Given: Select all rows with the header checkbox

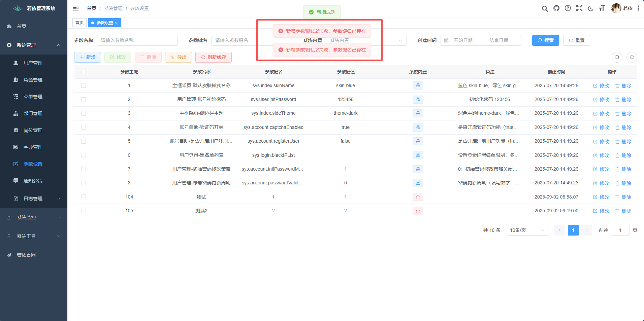Looking at the screenshot, I should tap(84, 72).
